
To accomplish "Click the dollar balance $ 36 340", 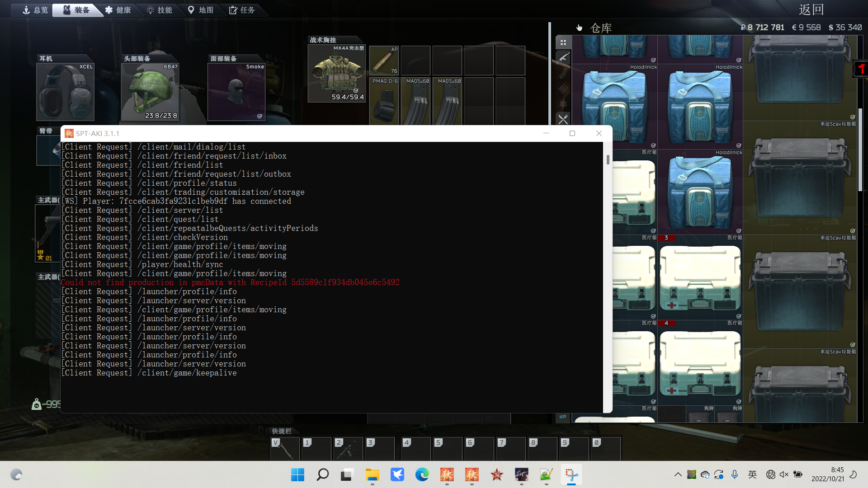I will pos(845,28).
